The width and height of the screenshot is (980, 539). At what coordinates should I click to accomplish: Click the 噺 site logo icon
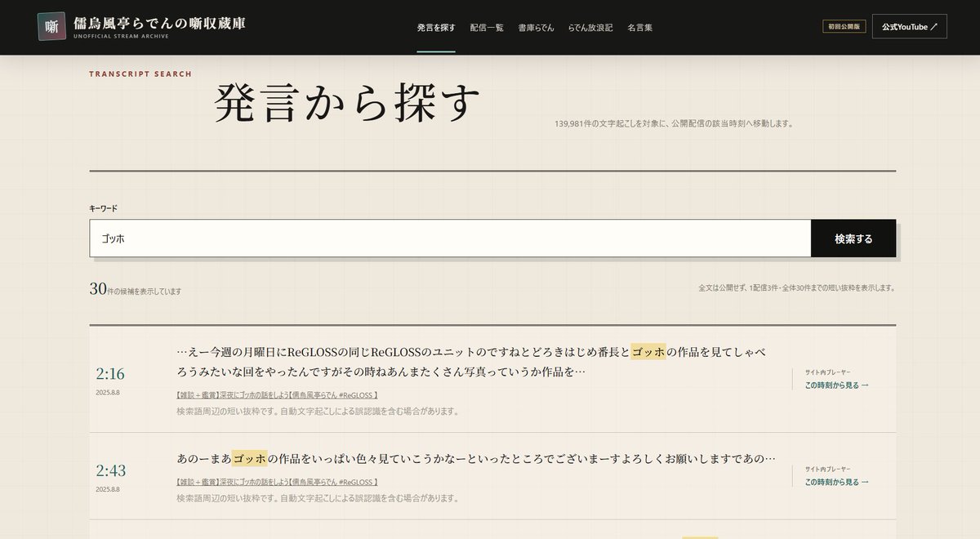(52, 26)
